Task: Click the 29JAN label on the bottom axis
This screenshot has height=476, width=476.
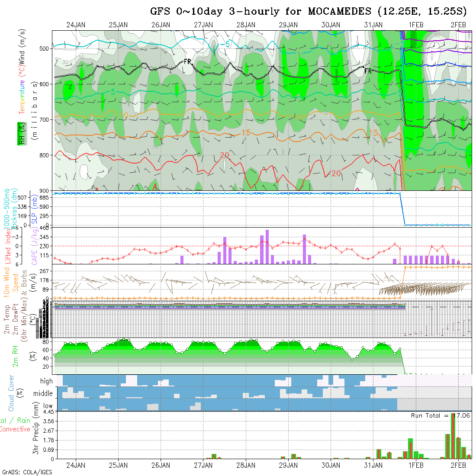Action: pyautogui.click(x=288, y=465)
